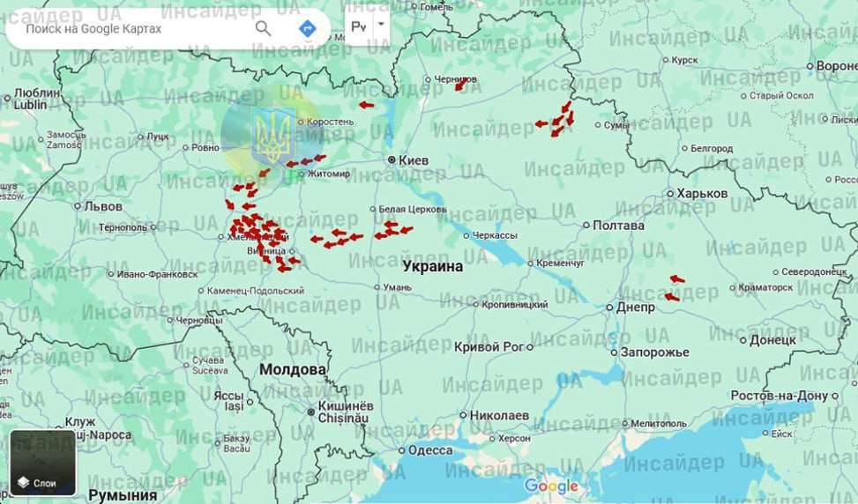
Task: Open the Слои layers thumbnail
Action: [43, 463]
